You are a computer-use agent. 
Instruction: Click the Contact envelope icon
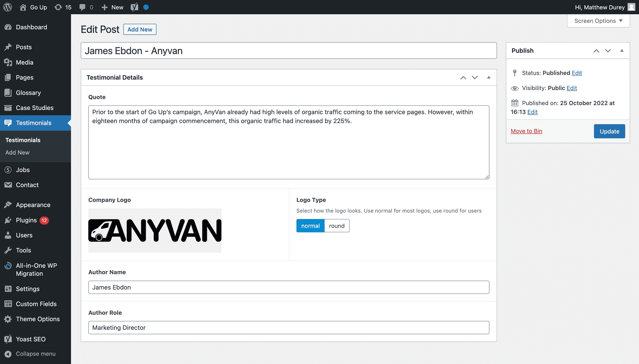8,185
